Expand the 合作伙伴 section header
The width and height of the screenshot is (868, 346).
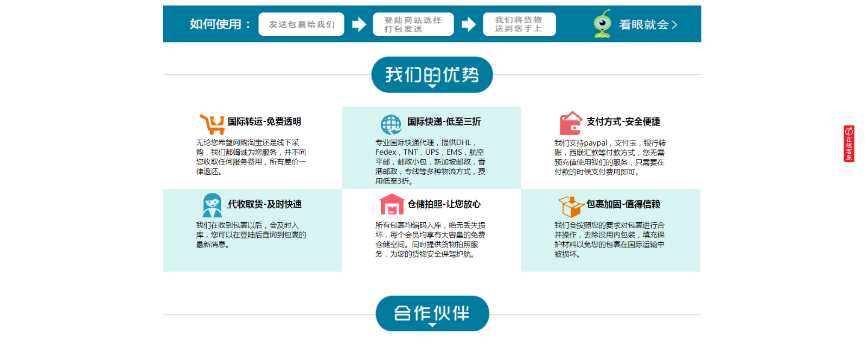(432, 313)
